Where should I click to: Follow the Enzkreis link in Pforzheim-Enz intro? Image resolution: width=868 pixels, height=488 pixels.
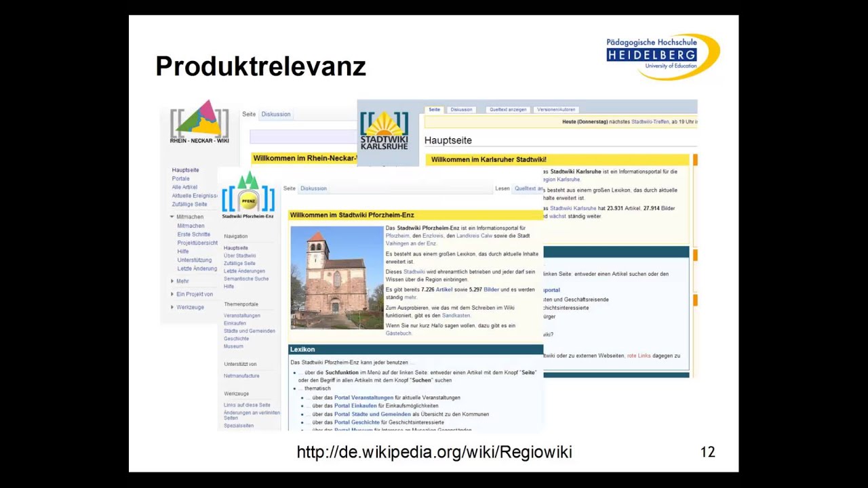433,236
